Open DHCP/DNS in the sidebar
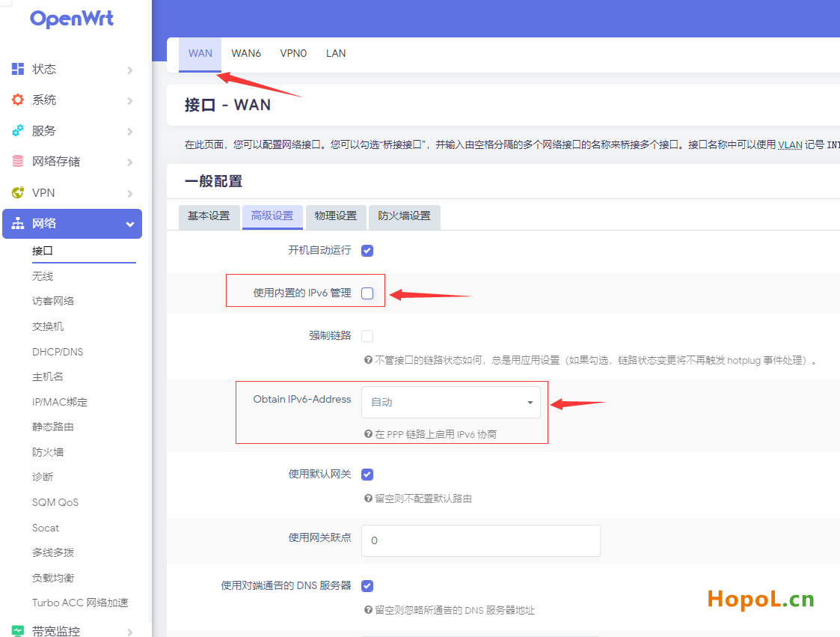The image size is (840, 637). (x=58, y=352)
